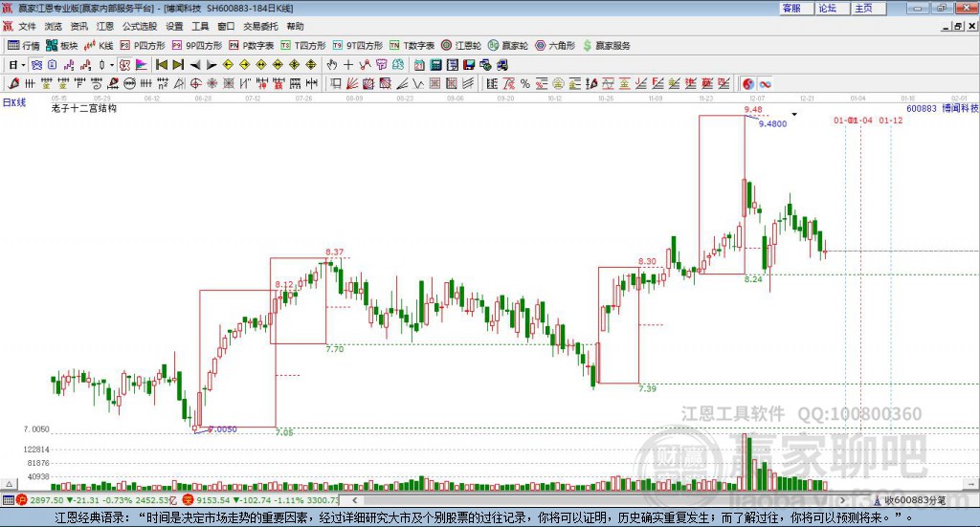This screenshot has width=980, height=527.
Task: Click the red-blue yin-yang icon
Action: pyautogui.click(x=748, y=83)
